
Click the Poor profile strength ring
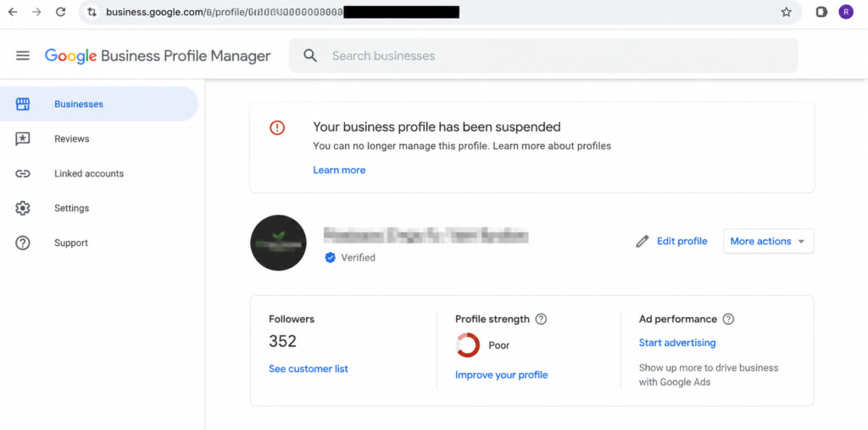point(468,345)
